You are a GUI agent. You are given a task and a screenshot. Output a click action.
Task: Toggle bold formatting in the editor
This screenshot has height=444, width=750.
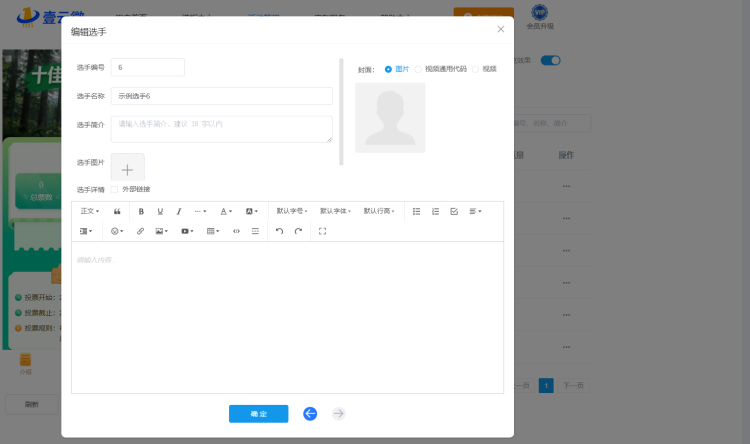point(141,211)
